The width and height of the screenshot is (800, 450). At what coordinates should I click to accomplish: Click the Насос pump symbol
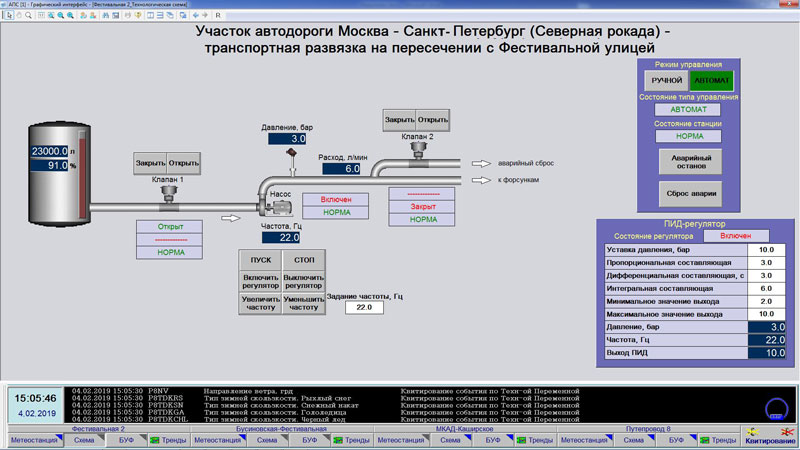point(278,208)
